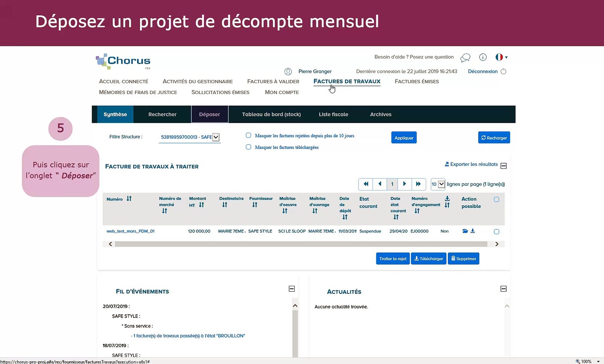Screen dimensions: 604x364
Task: Check Masquer les factures rejetées checkbox
Action: point(249,135)
